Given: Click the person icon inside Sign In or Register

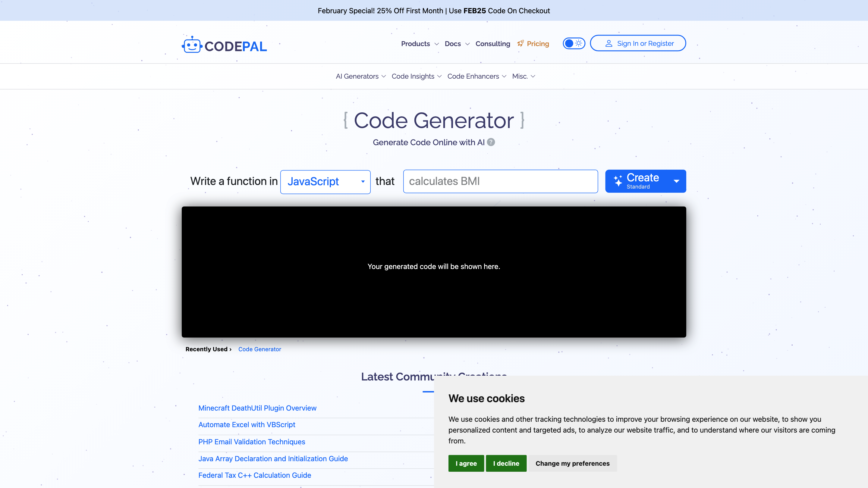Looking at the screenshot, I should pyautogui.click(x=609, y=43).
